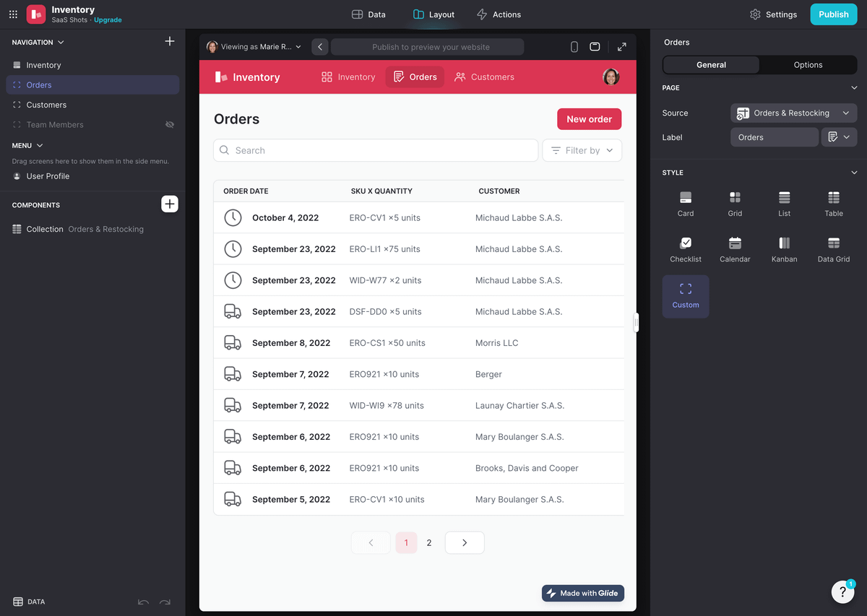The image size is (867, 616).
Task: Switch to the Options tab
Action: (808, 65)
